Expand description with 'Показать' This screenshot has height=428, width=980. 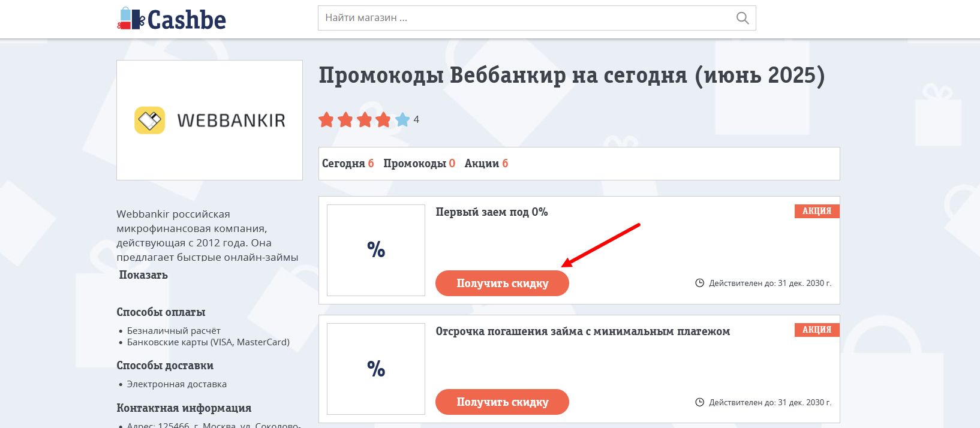pos(143,275)
